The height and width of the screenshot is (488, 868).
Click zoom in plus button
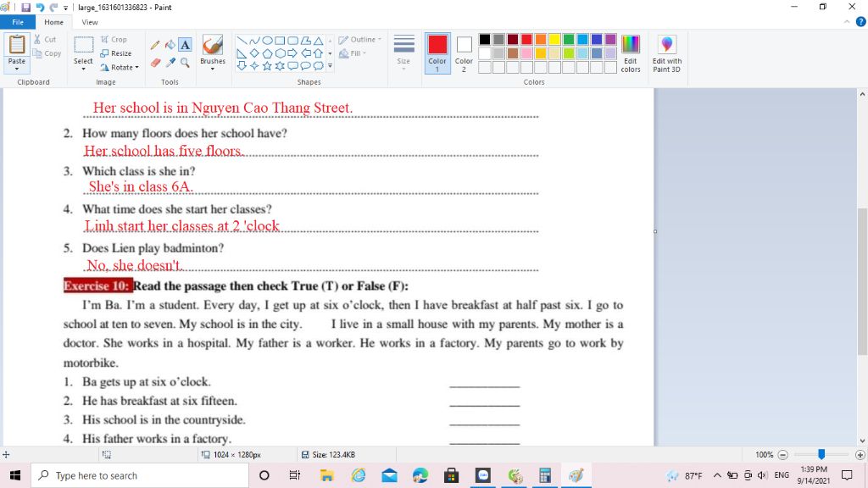(x=860, y=455)
